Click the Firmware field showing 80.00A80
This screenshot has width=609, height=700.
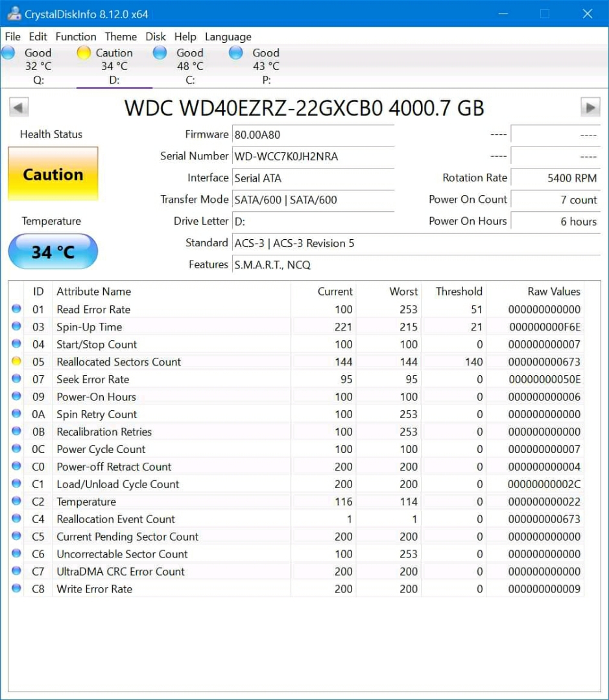(313, 135)
